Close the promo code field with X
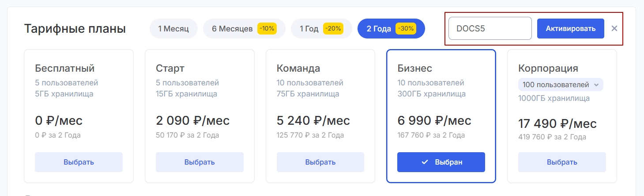The width and height of the screenshot is (644, 196). point(614,29)
